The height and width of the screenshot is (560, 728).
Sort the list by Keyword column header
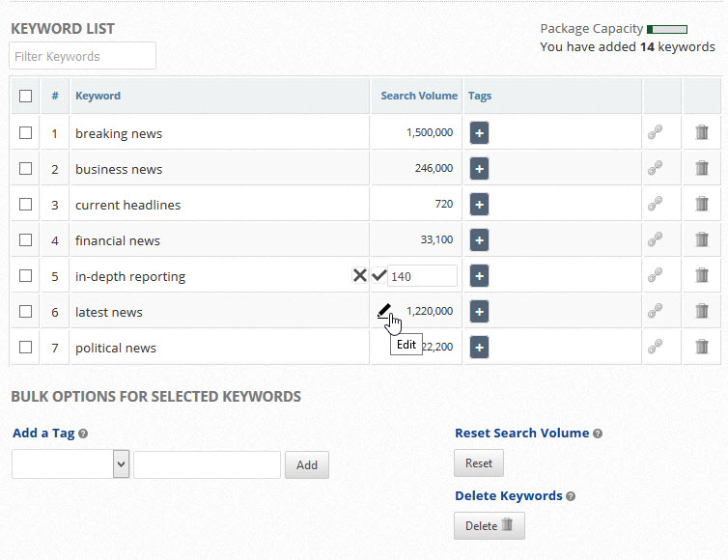point(98,97)
